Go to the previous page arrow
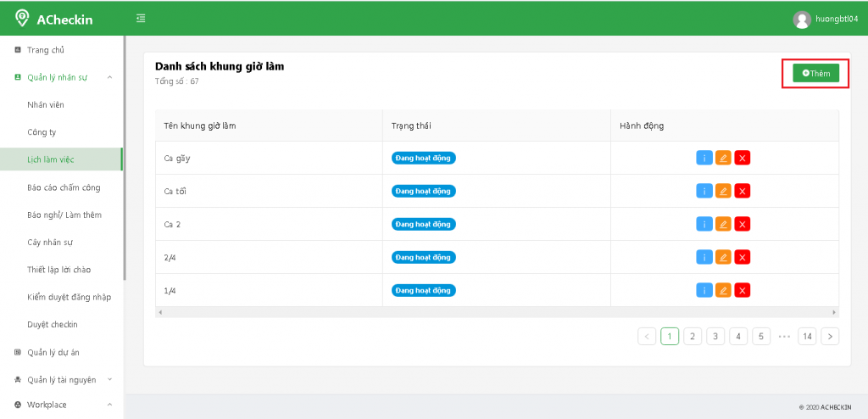This screenshot has width=868, height=419. click(647, 336)
